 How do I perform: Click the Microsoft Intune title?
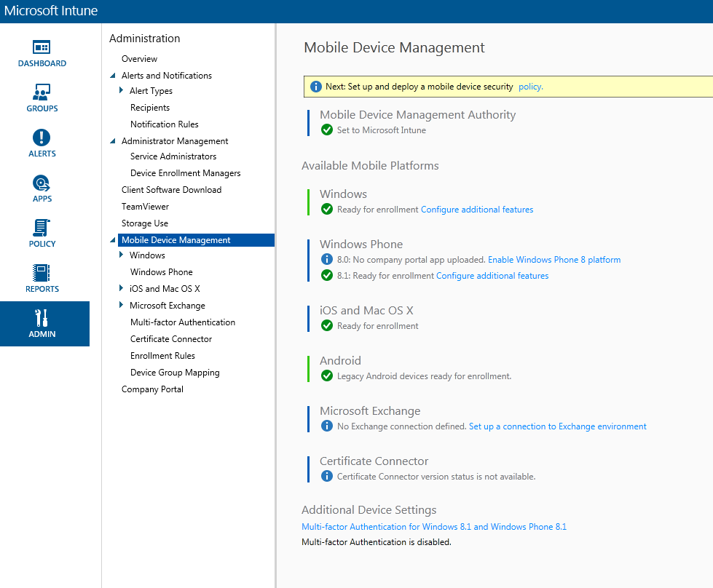(51, 11)
